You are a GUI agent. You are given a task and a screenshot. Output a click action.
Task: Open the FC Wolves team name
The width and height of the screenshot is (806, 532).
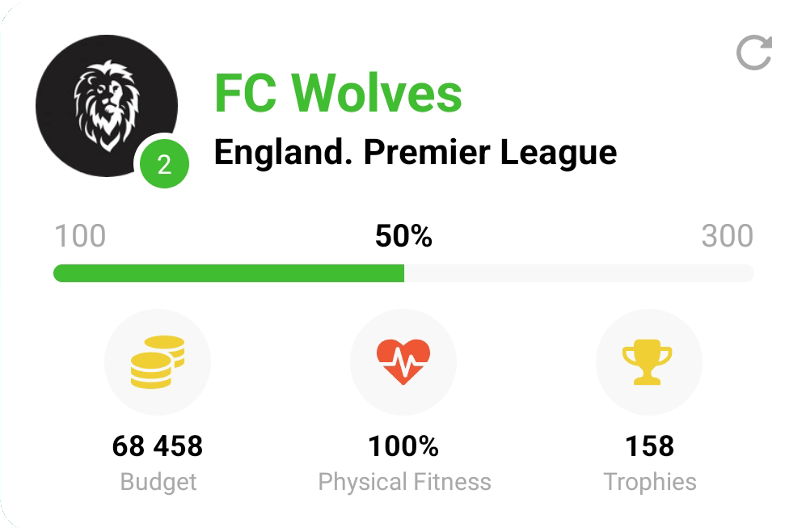pyautogui.click(x=338, y=92)
